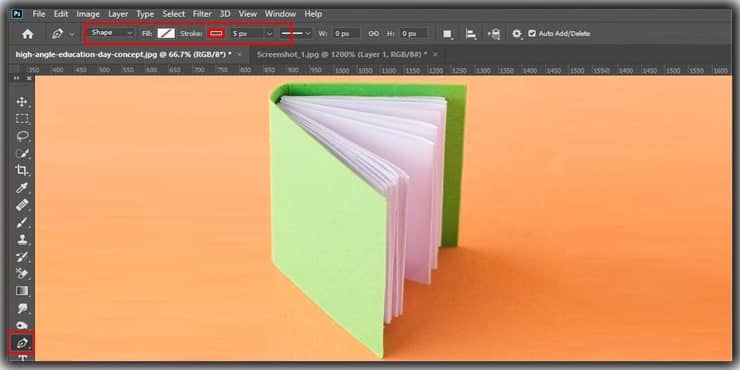Close the high-angle-education-day-concept.jpg tab
Viewport: 740px width, 370px height.
click(x=239, y=55)
